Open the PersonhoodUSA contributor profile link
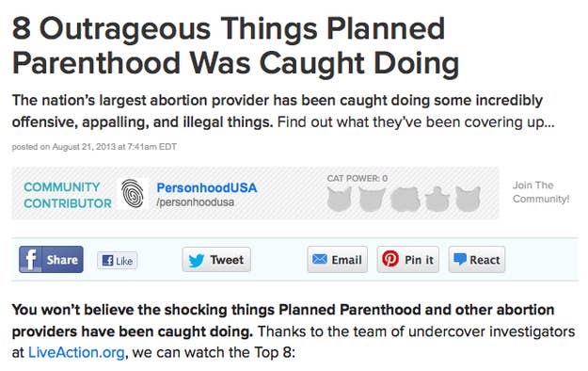This screenshot has height=371, width=588. (x=207, y=187)
